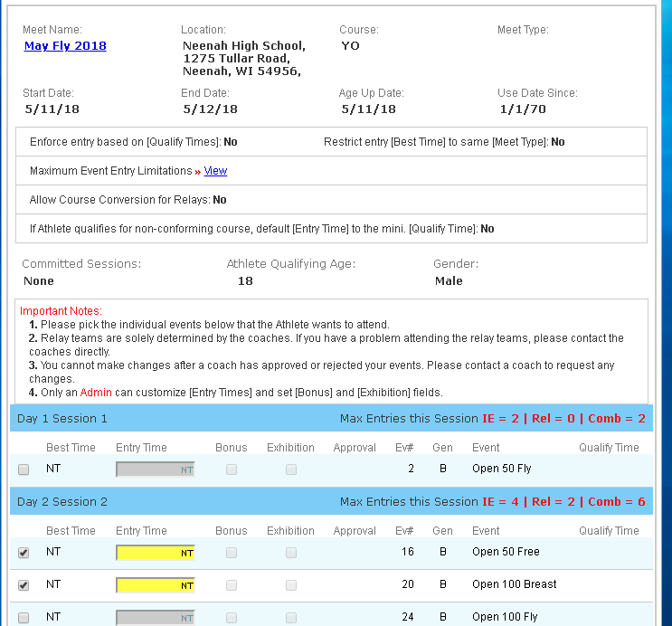This screenshot has width=672, height=626.
Task: Click Entry Time field for Open 50 Free
Action: point(156,553)
